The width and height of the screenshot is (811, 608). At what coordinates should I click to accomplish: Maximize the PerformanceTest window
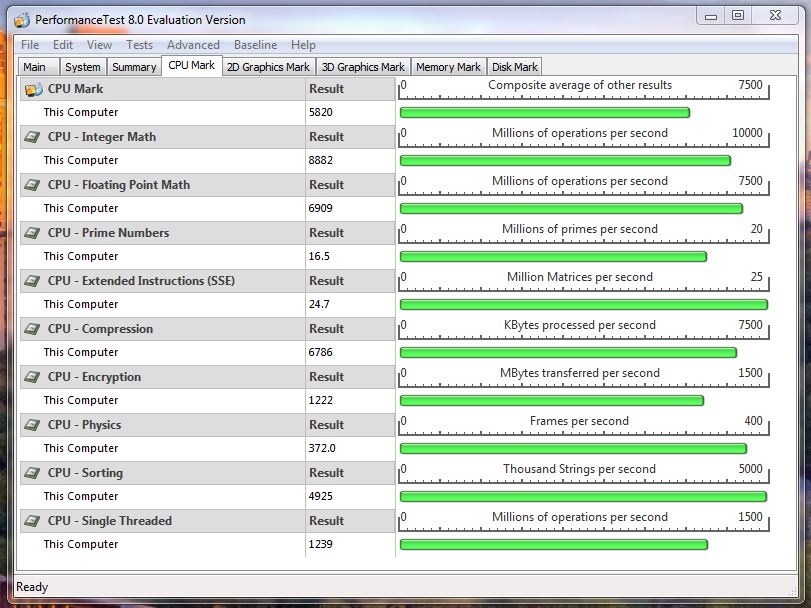click(x=738, y=16)
